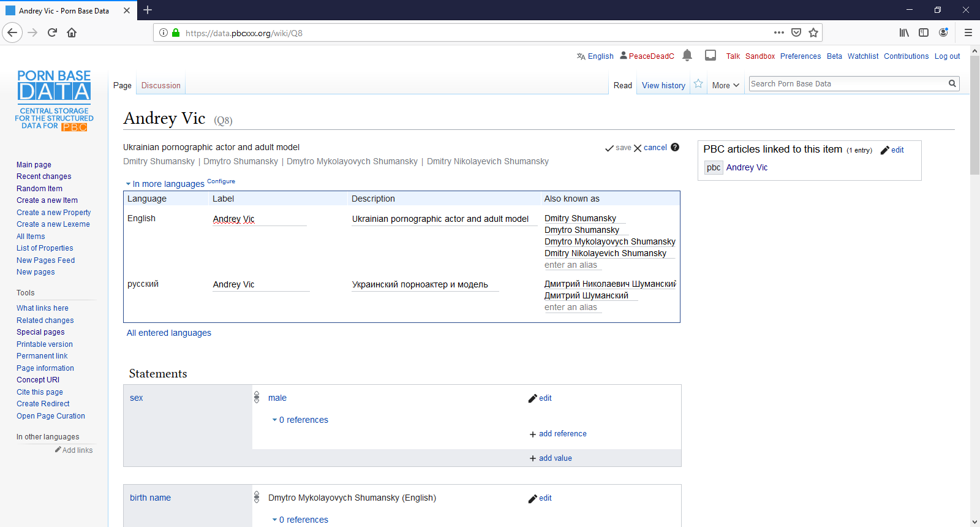This screenshot has width=980, height=527.
Task: Expand 0 references under sex statement
Action: point(300,420)
